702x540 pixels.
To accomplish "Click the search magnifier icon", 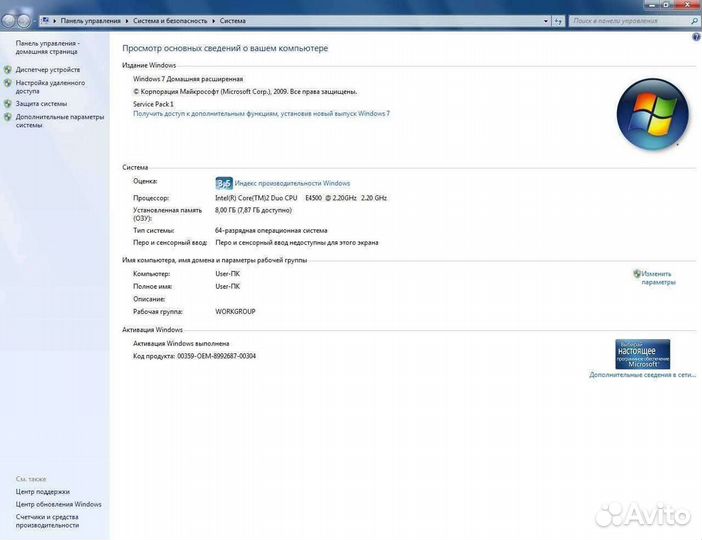I will 694,21.
